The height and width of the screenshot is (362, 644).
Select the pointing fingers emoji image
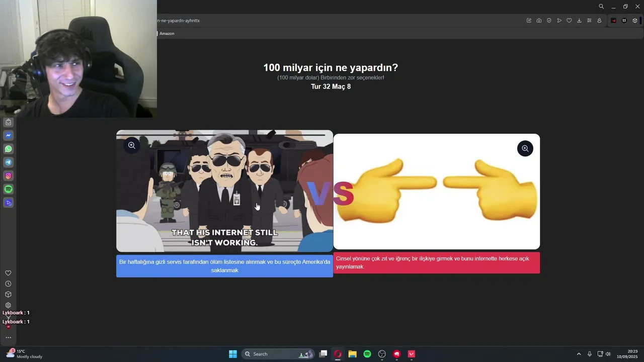point(437,192)
